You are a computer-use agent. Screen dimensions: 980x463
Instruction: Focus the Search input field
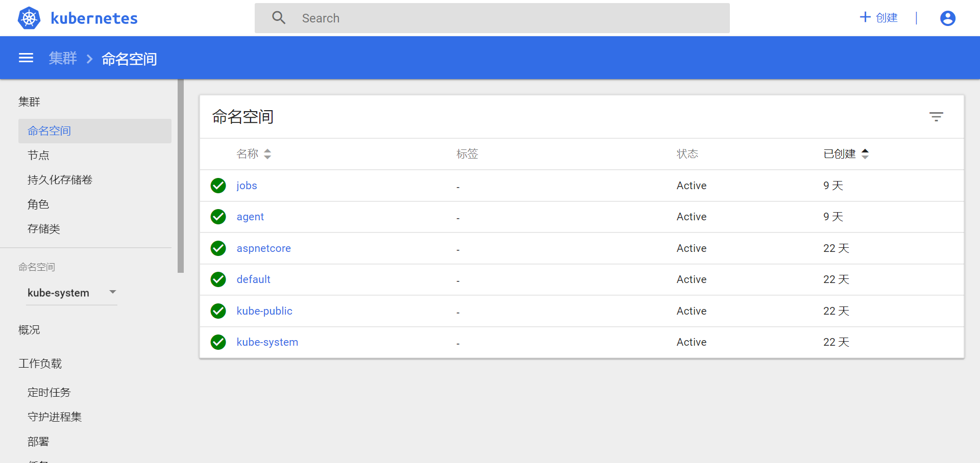[510, 18]
